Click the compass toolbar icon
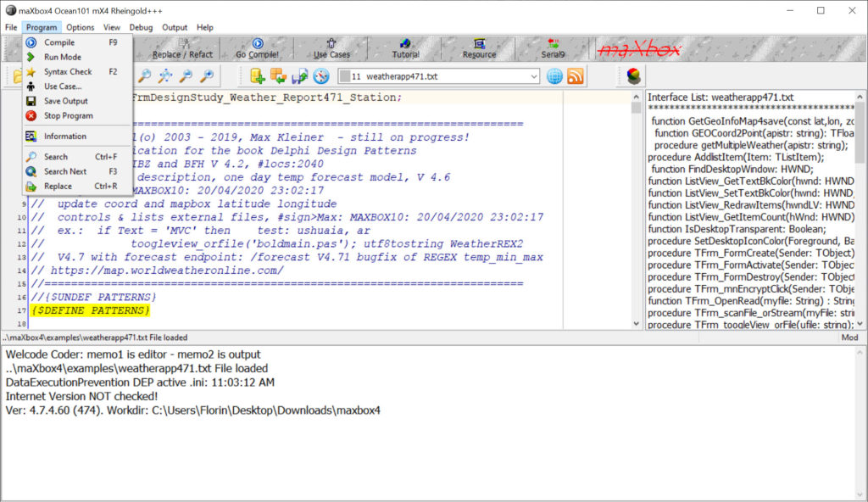This screenshot has height=502, width=868. coord(321,76)
